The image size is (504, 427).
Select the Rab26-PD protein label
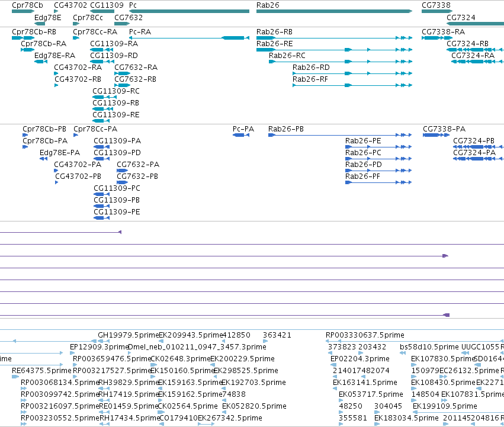coord(364,165)
